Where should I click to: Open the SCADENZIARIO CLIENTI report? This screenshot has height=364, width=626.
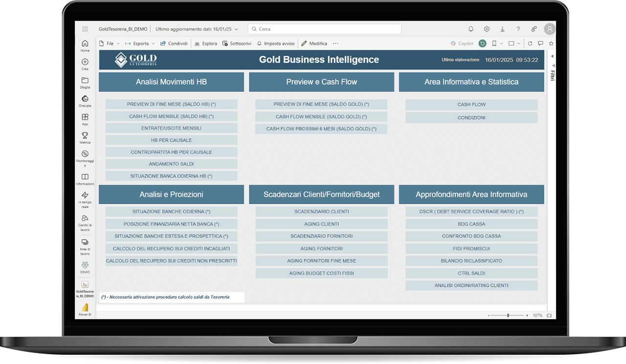click(x=321, y=212)
